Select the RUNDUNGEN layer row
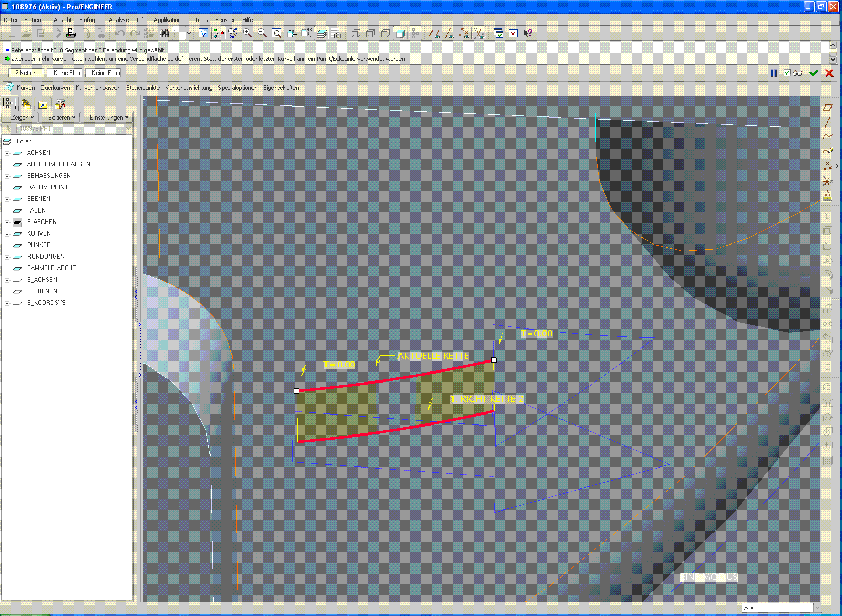The width and height of the screenshot is (842, 616). [46, 257]
